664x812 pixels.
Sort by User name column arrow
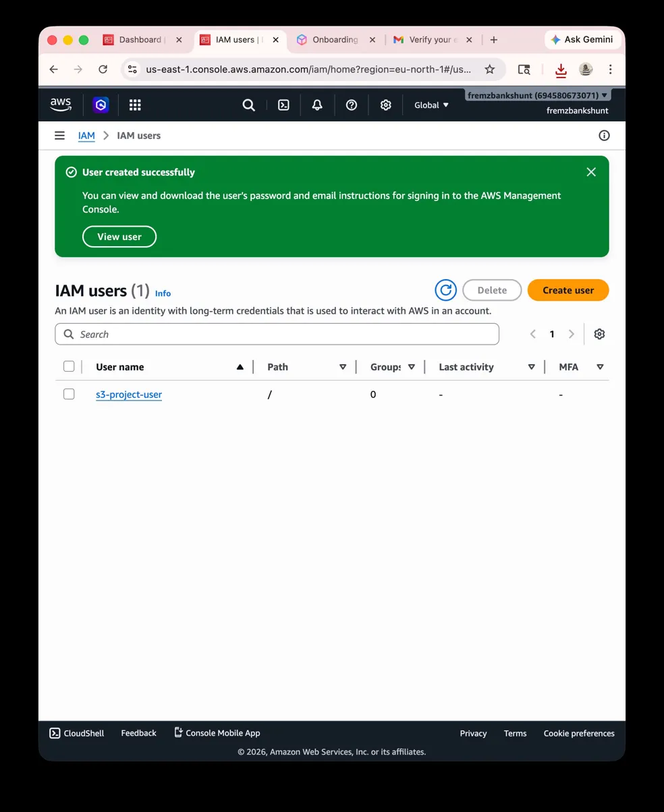point(240,367)
